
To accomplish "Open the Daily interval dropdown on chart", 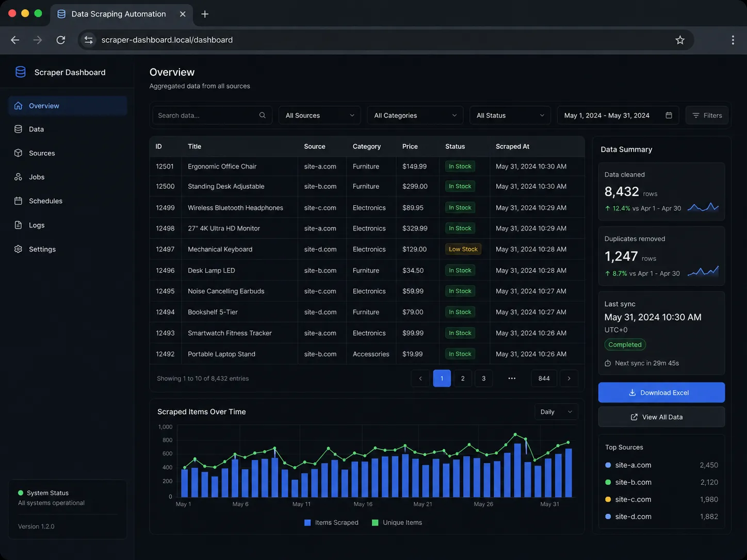I will pyautogui.click(x=556, y=412).
